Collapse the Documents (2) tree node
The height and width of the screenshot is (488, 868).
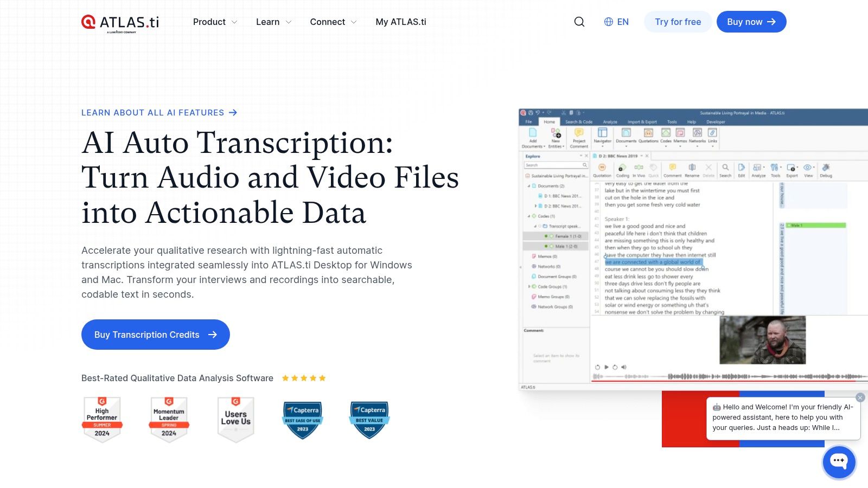click(529, 186)
